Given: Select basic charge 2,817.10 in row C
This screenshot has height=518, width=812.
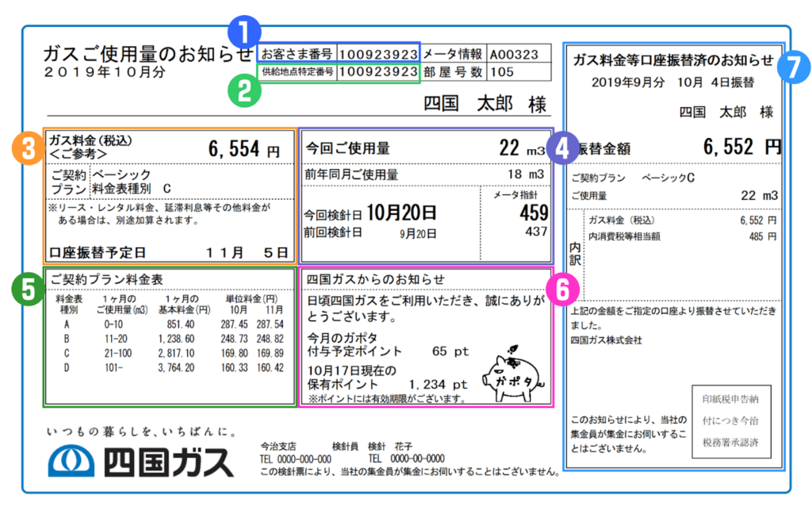Looking at the screenshot, I should pyautogui.click(x=177, y=354).
